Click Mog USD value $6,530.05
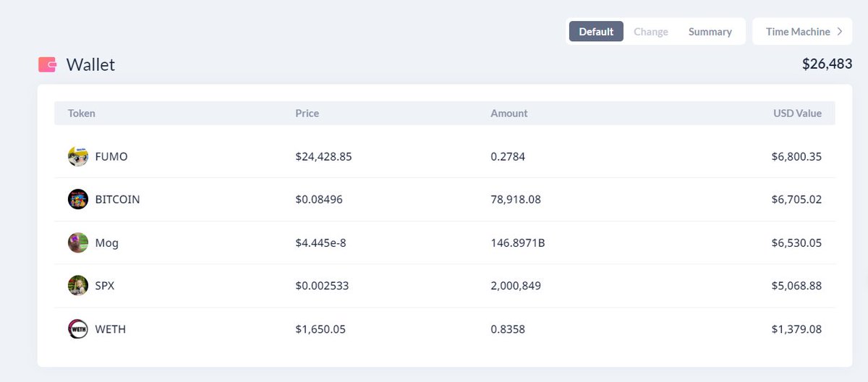Screen dimensions: 868x382 click(796, 243)
